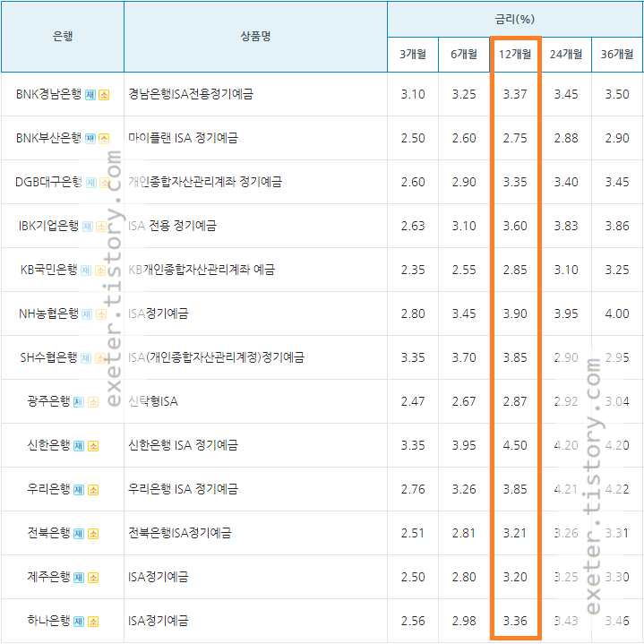Click SH수협은행 6-month rate 3.70
The height and width of the screenshot is (644, 644).
[464, 357]
